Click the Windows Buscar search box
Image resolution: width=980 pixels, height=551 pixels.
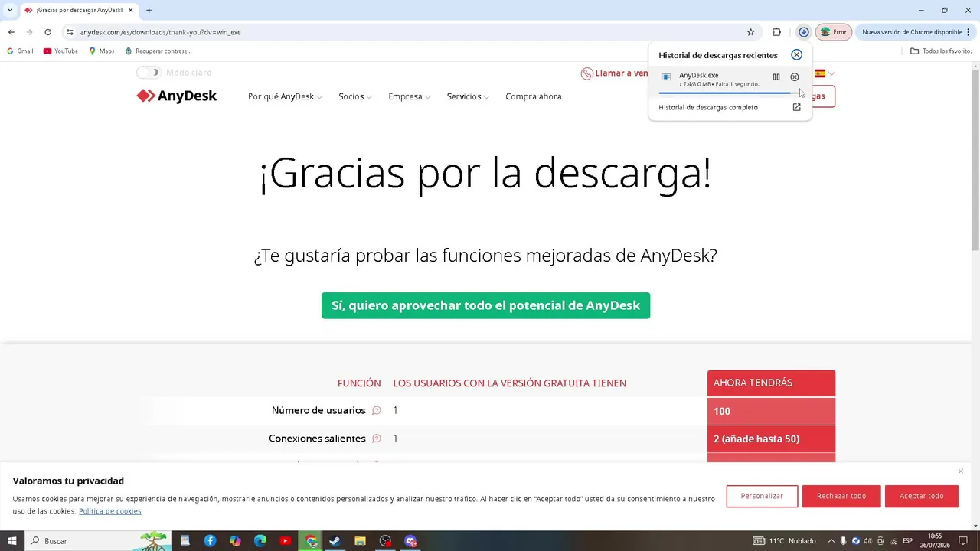click(x=97, y=541)
